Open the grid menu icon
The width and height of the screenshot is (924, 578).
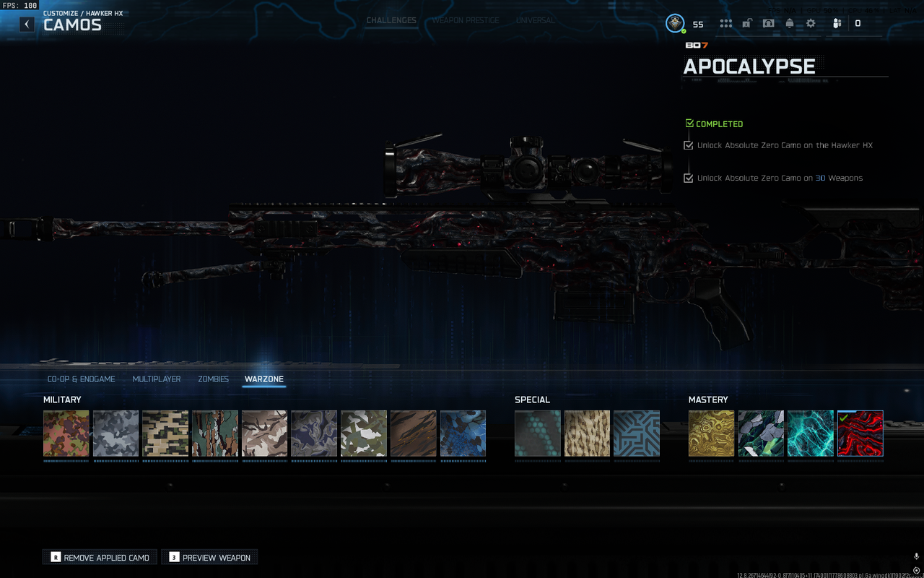pos(725,23)
